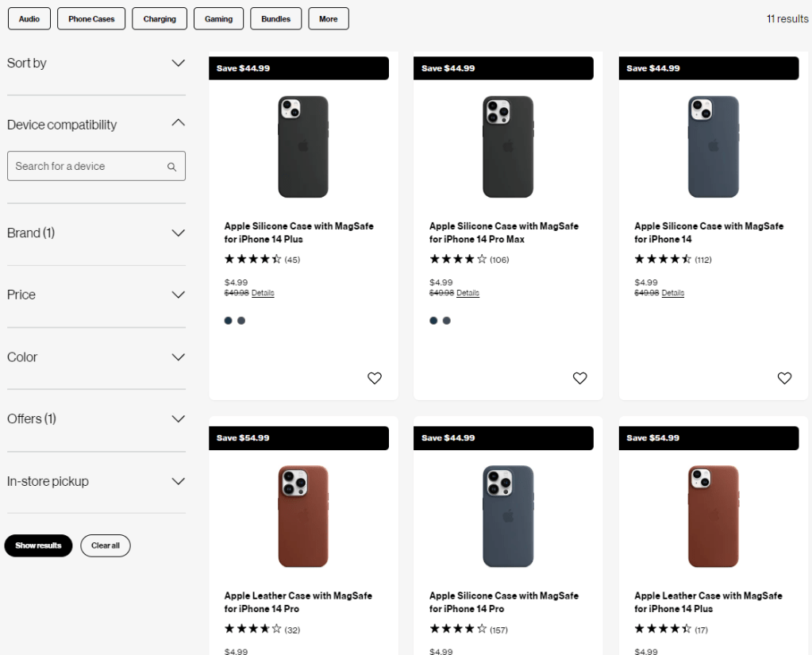Screen dimensions: 812x655
Task: Click star rating of Leather Case for iPhone 14 Pro
Action: click(x=252, y=629)
